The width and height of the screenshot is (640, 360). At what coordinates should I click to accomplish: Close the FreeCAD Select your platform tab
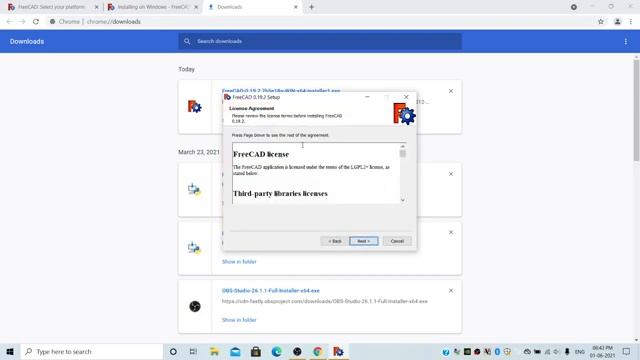[96, 7]
